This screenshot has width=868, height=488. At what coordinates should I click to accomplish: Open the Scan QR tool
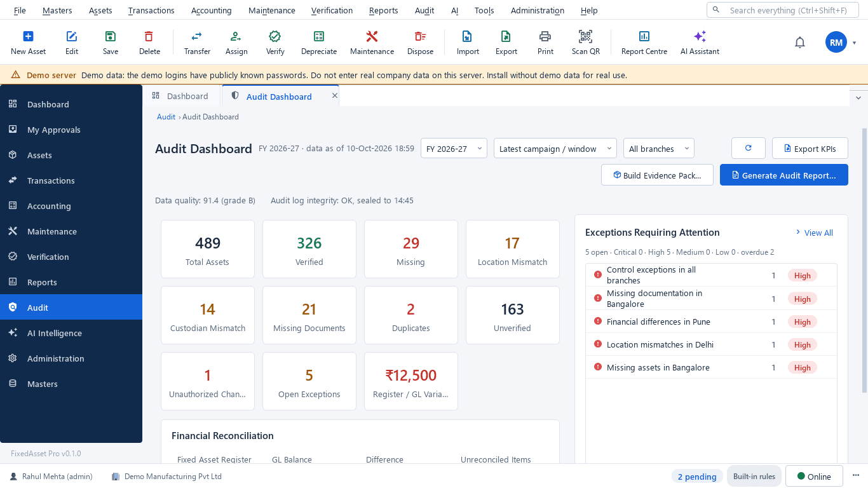click(x=585, y=43)
